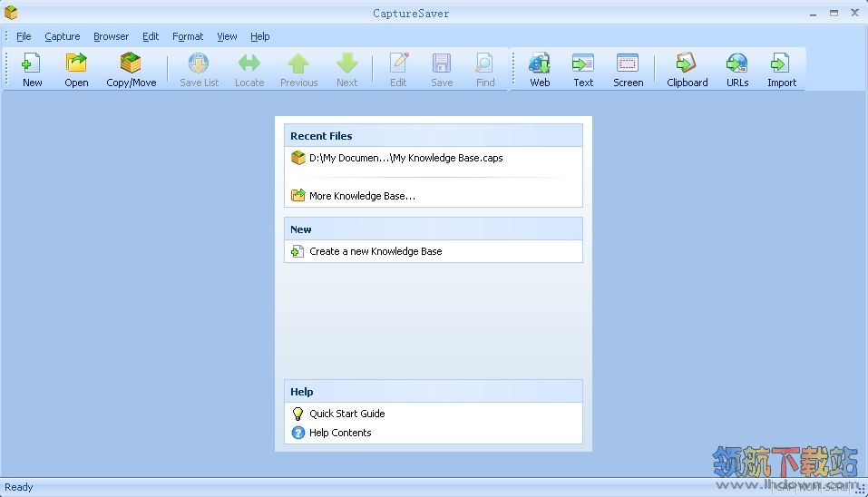Click the capture toolbar grip handle
This screenshot has height=497, width=868.
point(513,69)
